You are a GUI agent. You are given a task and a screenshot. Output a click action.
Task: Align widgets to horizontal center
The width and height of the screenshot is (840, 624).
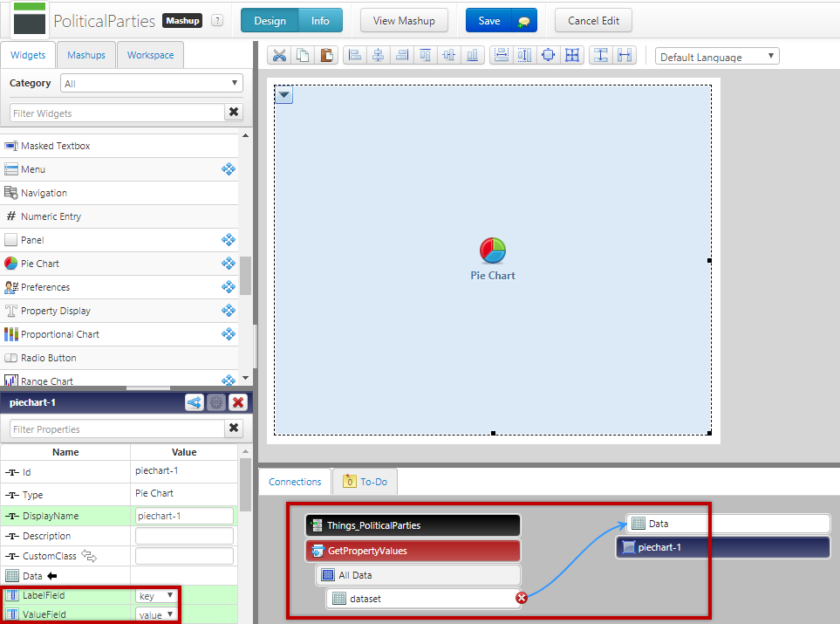(379, 55)
